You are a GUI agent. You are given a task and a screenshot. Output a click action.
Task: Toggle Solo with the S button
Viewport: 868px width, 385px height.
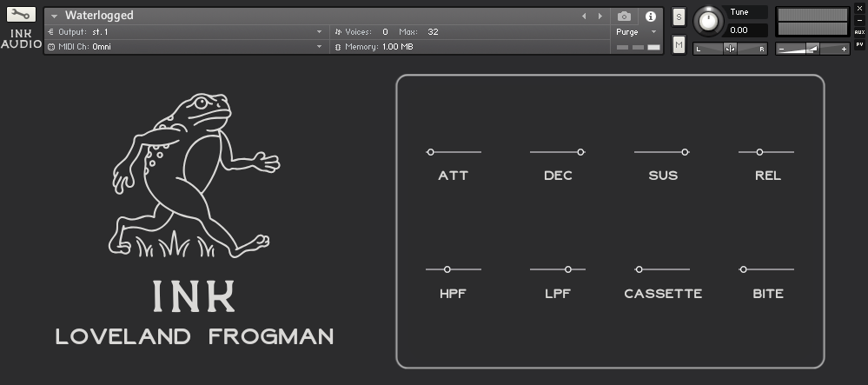click(x=679, y=17)
